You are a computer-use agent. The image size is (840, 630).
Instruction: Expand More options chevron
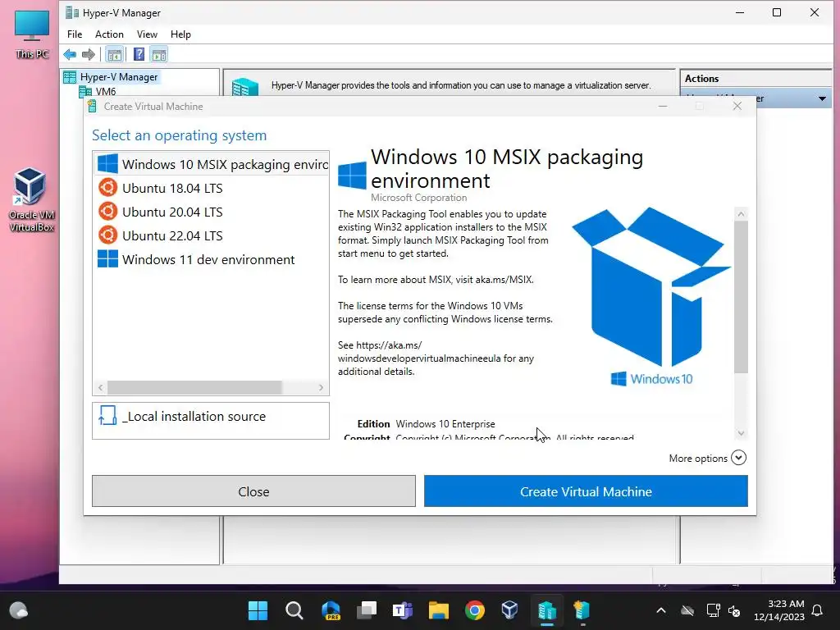click(x=738, y=458)
